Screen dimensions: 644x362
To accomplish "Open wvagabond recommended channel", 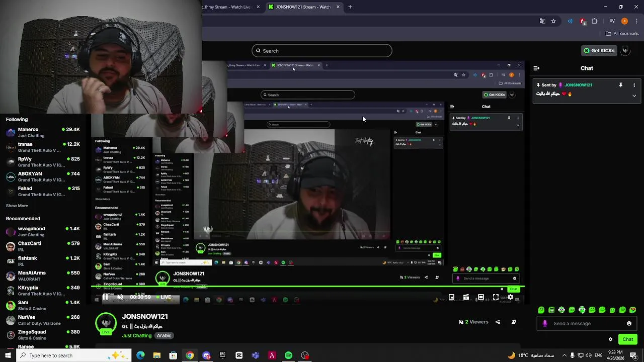I will (x=43, y=231).
